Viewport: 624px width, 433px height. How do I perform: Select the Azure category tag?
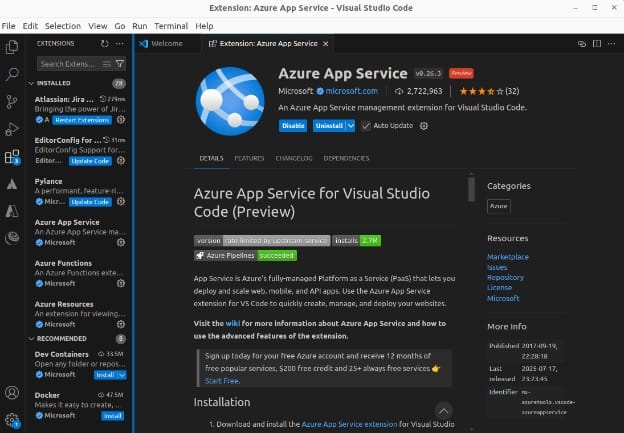(x=499, y=206)
